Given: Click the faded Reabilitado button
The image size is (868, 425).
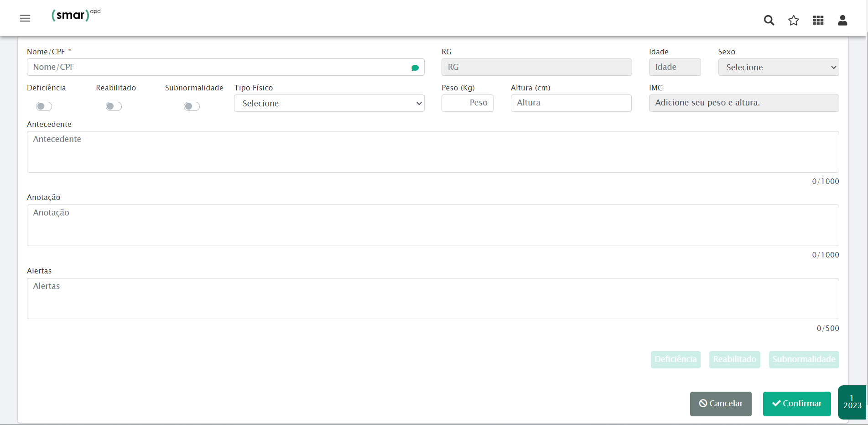Looking at the screenshot, I should coord(735,359).
